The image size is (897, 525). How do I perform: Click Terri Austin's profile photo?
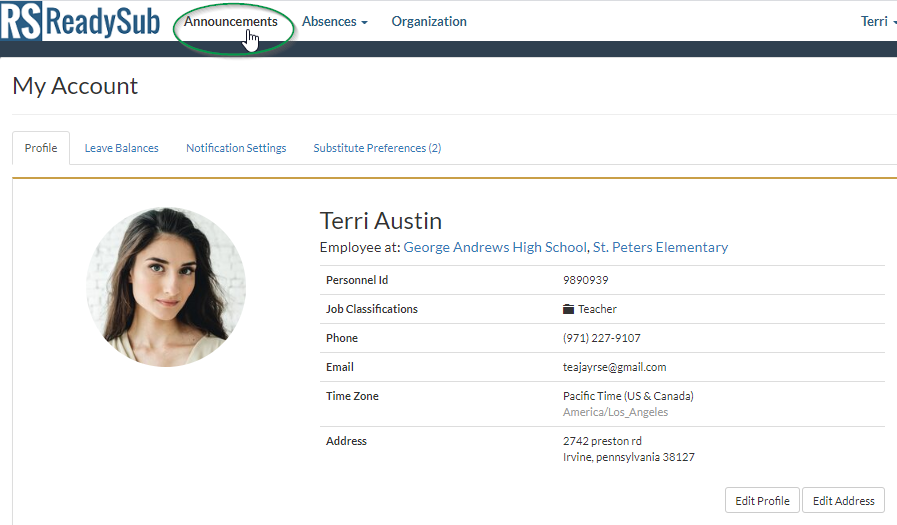(x=166, y=287)
